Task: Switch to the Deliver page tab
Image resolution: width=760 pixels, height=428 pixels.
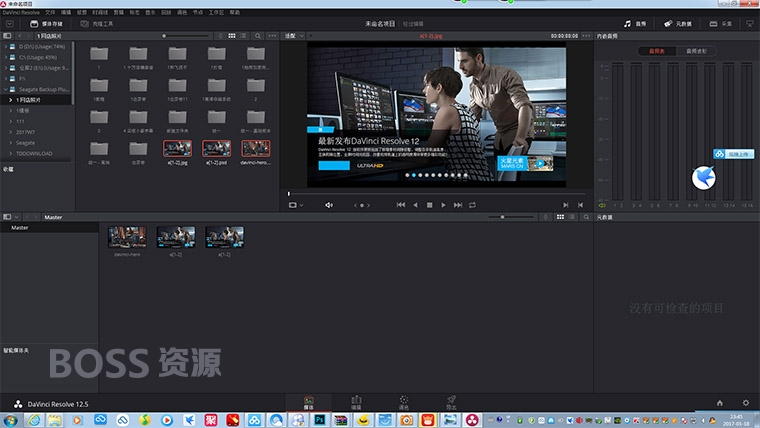Action: 451,403
